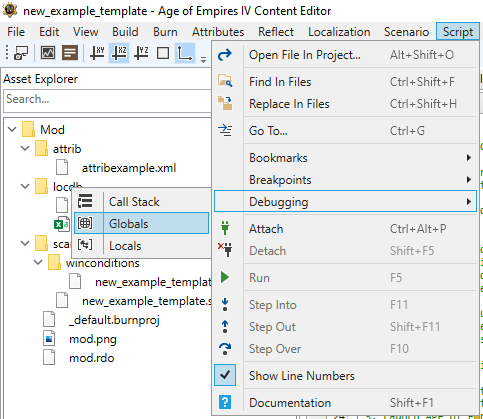The height and width of the screenshot is (419, 483).
Task: Click the Locals bracket icon
Action: point(85,245)
